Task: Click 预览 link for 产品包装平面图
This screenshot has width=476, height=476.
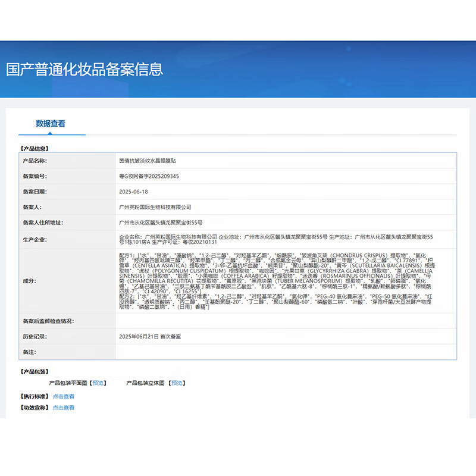Action: (99, 383)
